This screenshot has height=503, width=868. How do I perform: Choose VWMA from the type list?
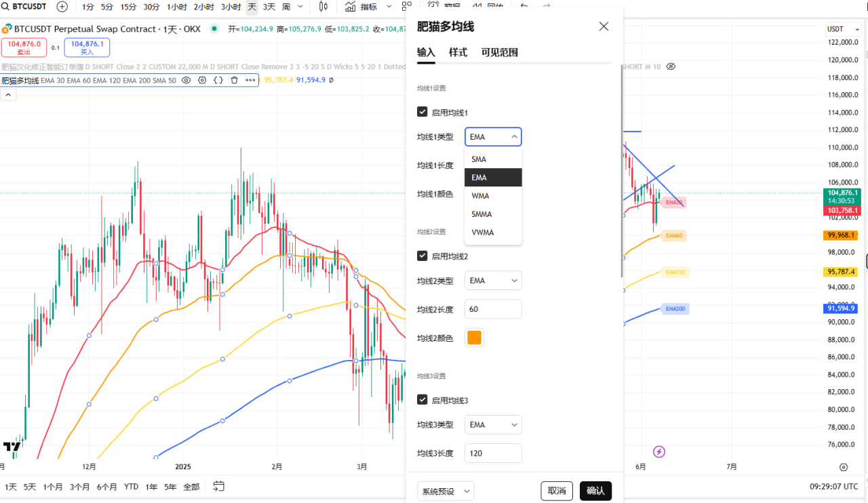tap(493, 233)
